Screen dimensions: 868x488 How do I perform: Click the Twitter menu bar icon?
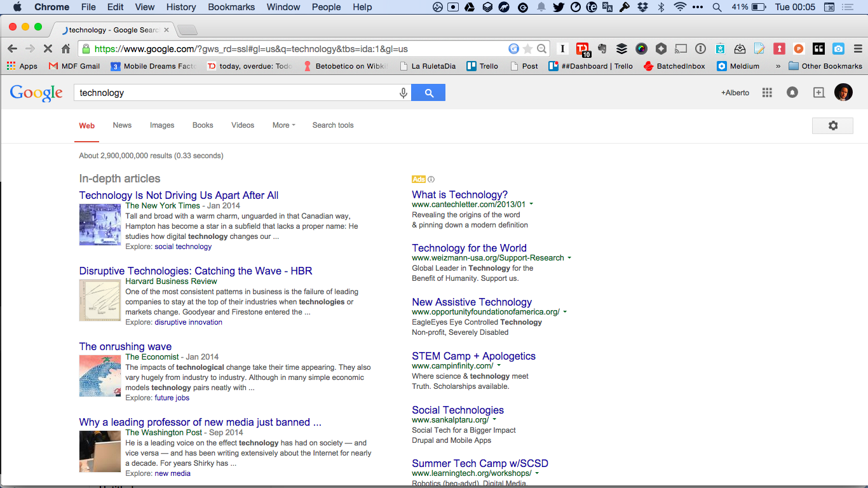[559, 7]
